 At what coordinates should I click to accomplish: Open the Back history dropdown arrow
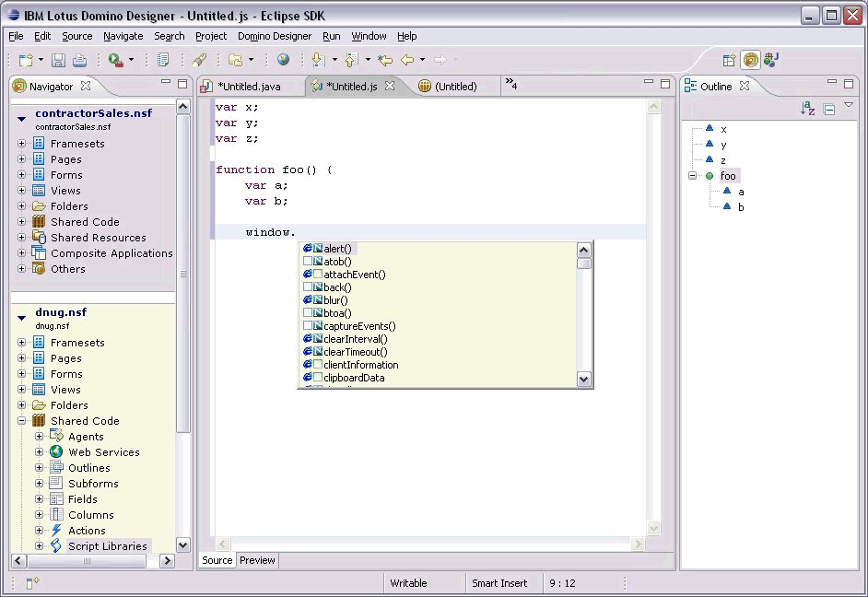click(422, 60)
